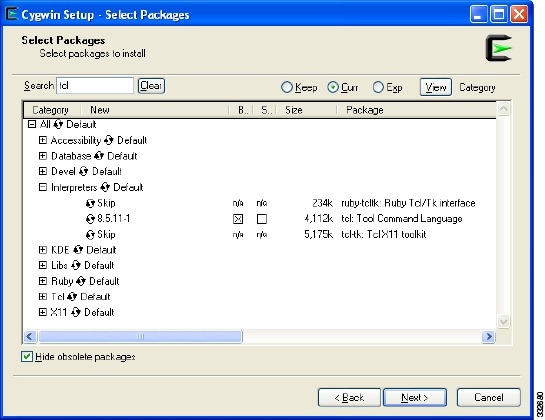Image resolution: width=545 pixels, height=420 pixels.
Task: Click Skip cycle icon for ruby-tcltk package
Action: [90, 203]
